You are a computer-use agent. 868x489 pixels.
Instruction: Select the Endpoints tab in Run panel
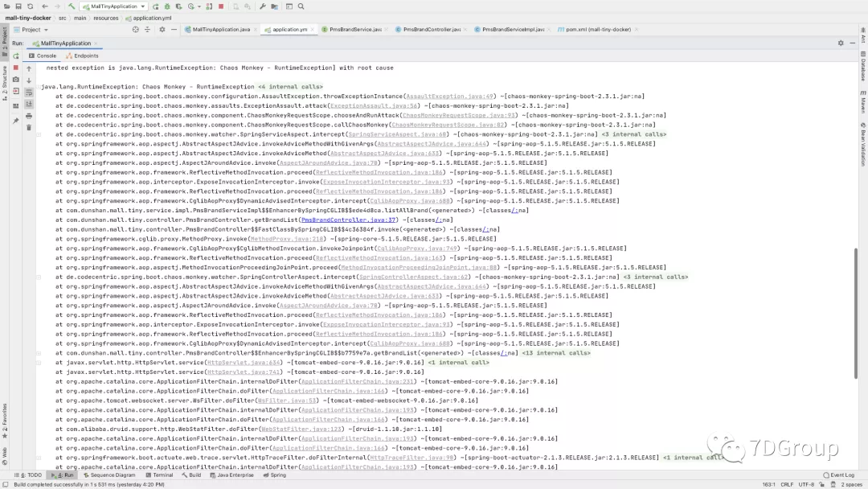click(x=82, y=55)
